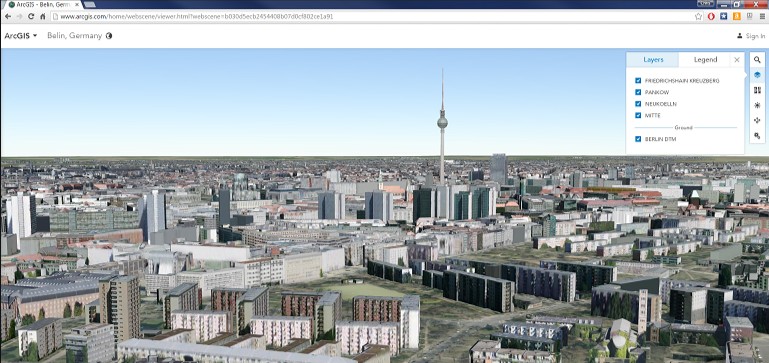Click the blue star extension icon
The image size is (769, 363).
[724, 16]
